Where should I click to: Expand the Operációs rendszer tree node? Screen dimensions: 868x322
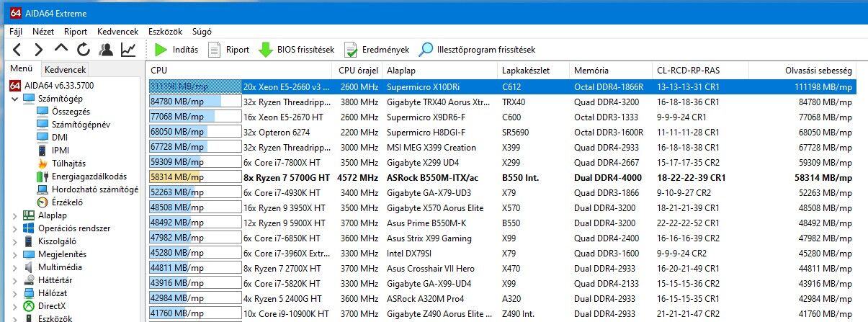pyautogui.click(x=15, y=228)
